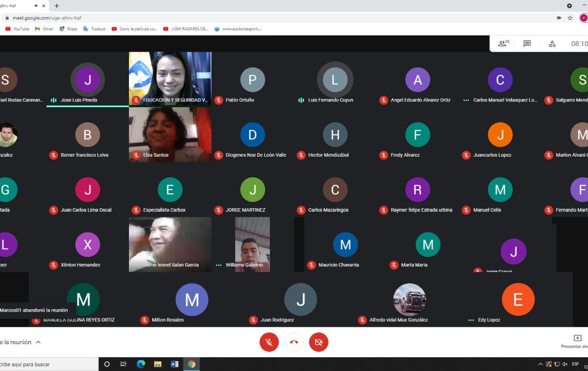Expand meeting details chevron at bottom left
This screenshot has width=588, height=371.
pyautogui.click(x=38, y=342)
